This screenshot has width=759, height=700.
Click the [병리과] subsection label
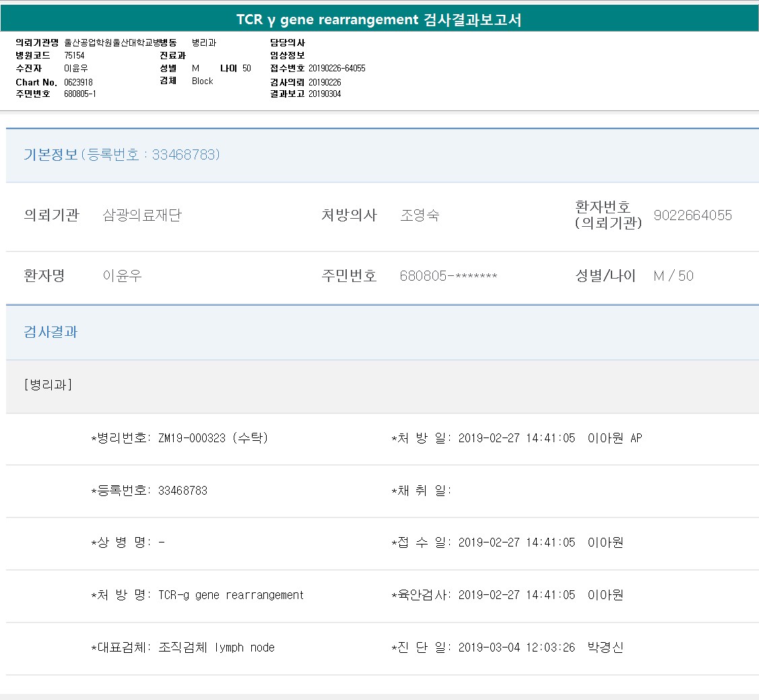click(48, 385)
